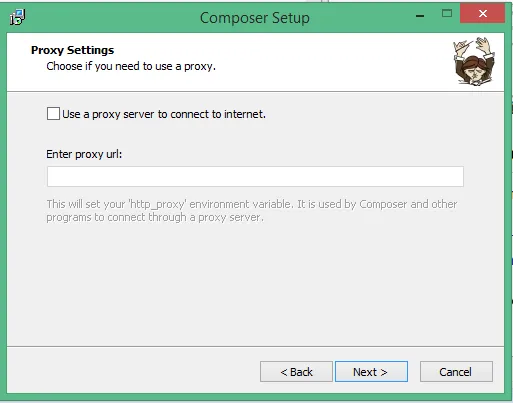Click the Composer conductor logo image
The width and height of the screenshot is (513, 403).
coord(474,61)
